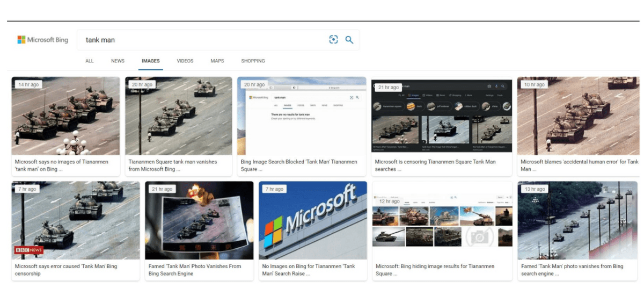The height and width of the screenshot is (288, 644).
Task: Open the MAPS tab
Action: point(217,61)
